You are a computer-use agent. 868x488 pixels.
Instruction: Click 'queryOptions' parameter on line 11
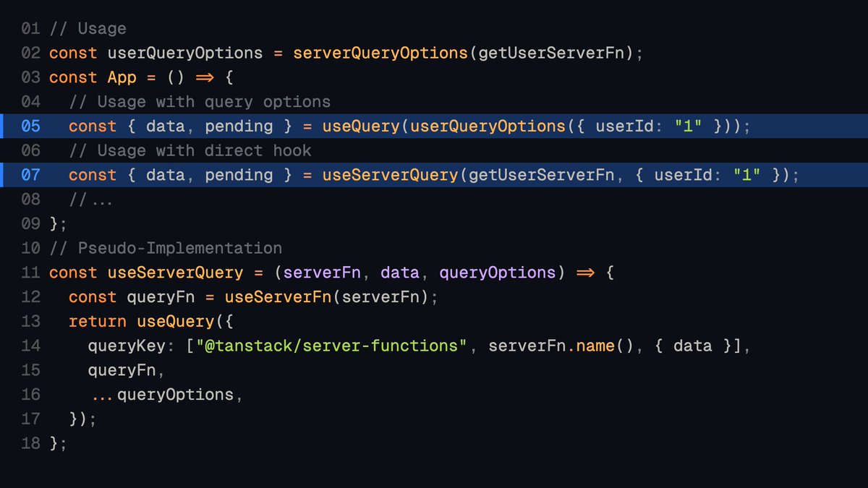(x=498, y=273)
